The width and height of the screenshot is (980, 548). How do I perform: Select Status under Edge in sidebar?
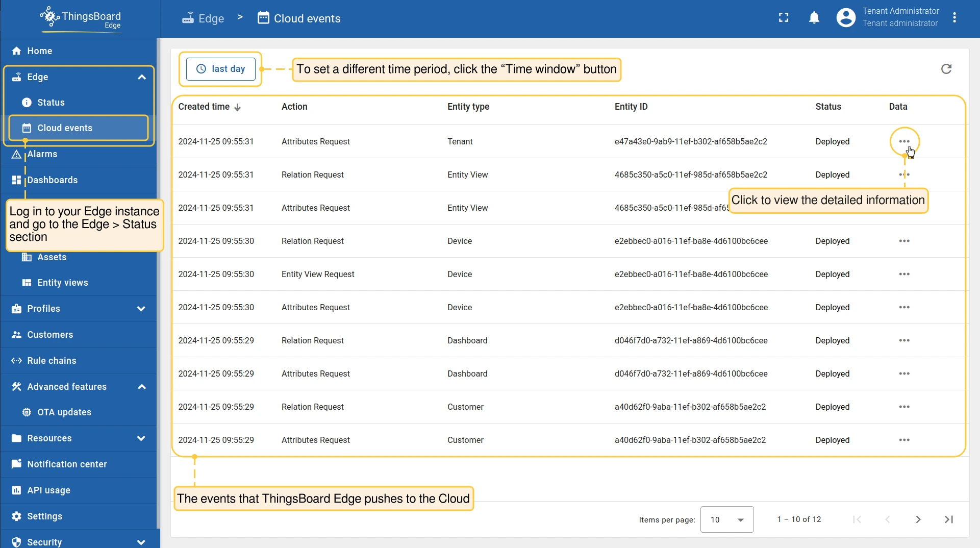[51, 103]
